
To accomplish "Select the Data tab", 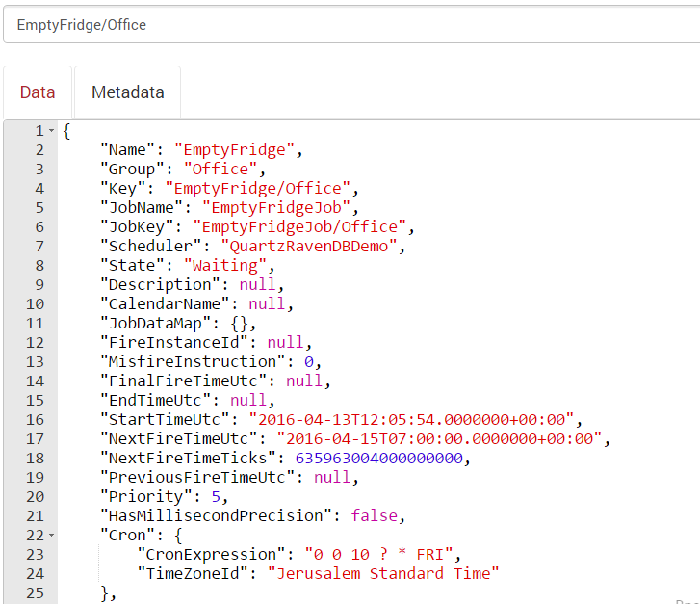I will [x=38, y=92].
